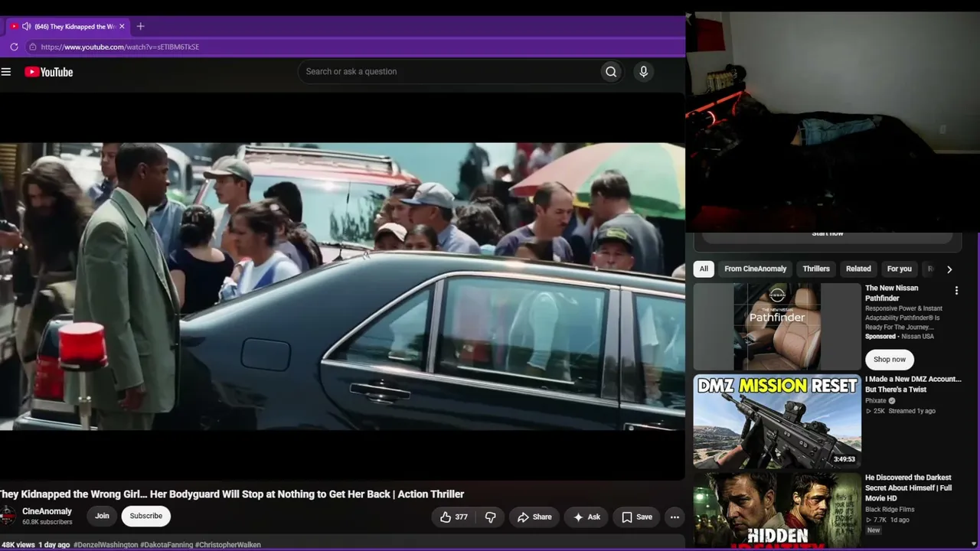Click the '60.8K subscribers' count
This screenshot has width=980, height=551.
tap(47, 523)
